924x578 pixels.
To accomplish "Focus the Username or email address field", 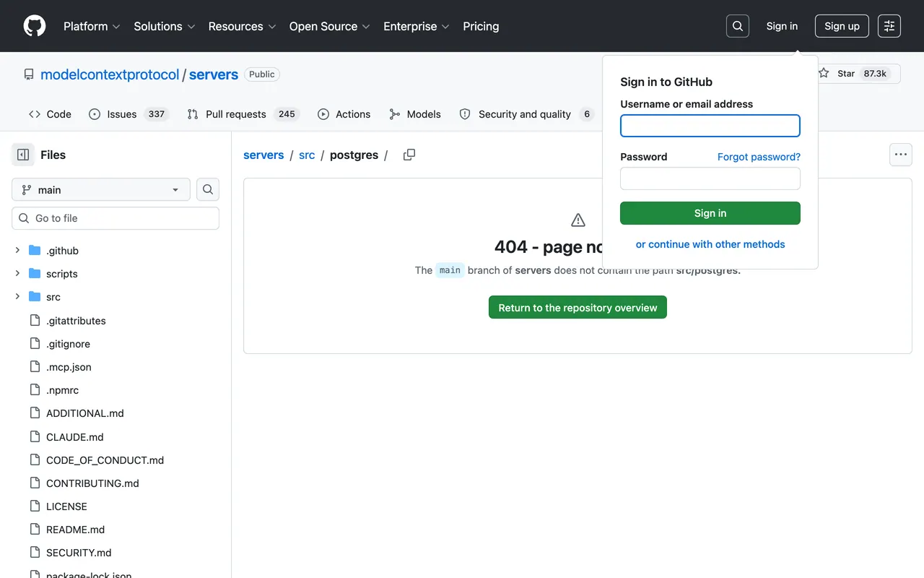I will click(710, 126).
